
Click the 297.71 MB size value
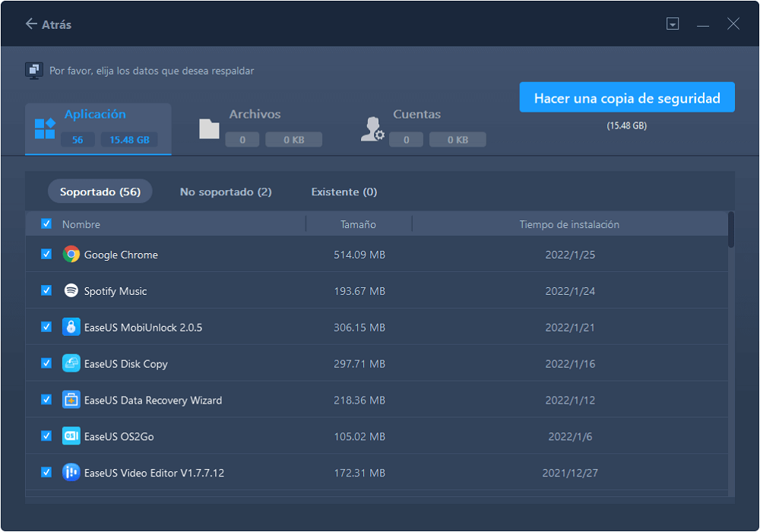click(x=359, y=364)
